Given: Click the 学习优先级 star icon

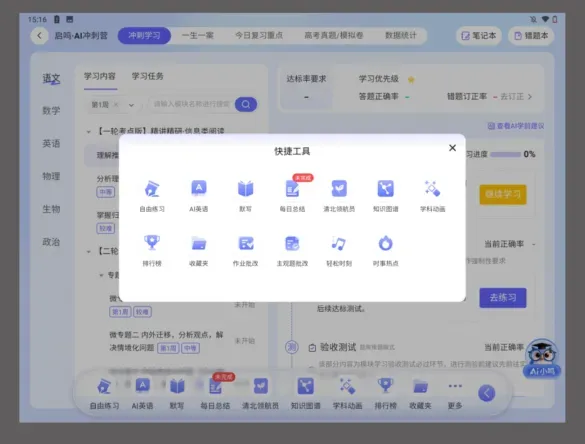Looking at the screenshot, I should 411,79.
